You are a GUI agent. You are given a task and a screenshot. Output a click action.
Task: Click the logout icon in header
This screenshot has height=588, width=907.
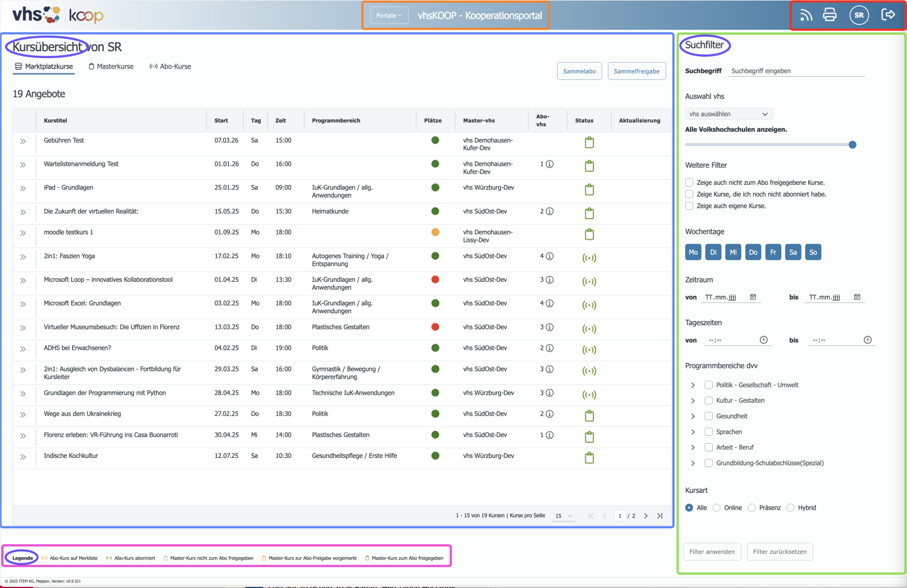(888, 15)
